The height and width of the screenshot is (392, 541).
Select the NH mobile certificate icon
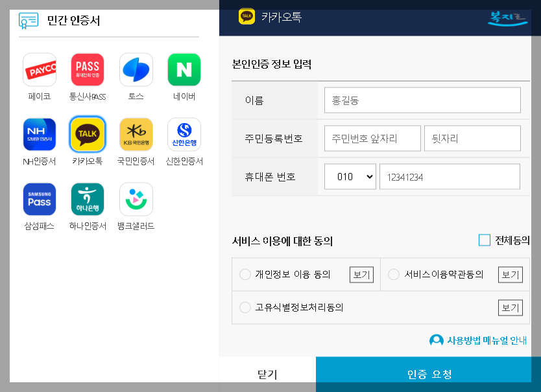click(40, 135)
